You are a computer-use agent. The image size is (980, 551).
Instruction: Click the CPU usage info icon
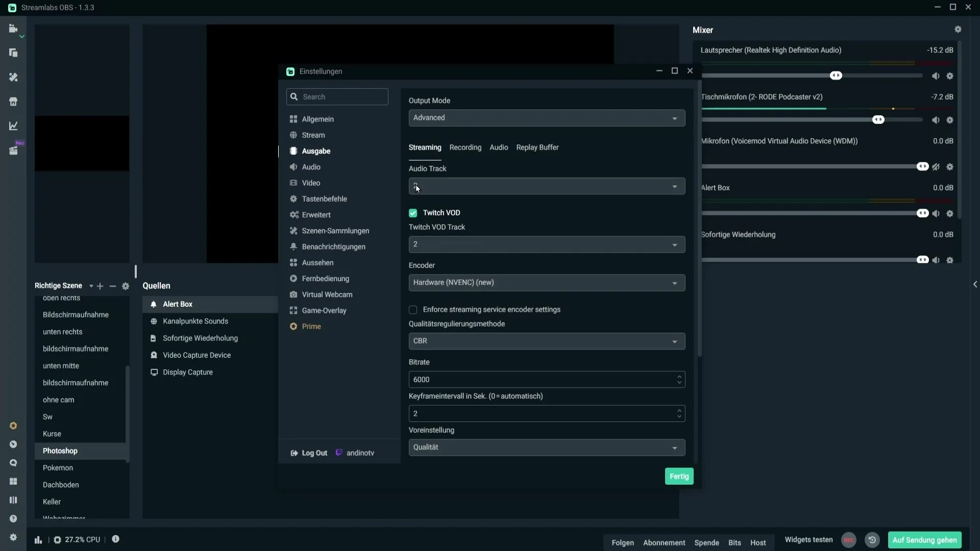[x=116, y=539]
